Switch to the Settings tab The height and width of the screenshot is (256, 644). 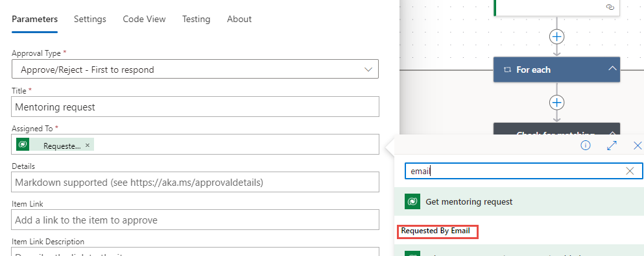point(90,19)
